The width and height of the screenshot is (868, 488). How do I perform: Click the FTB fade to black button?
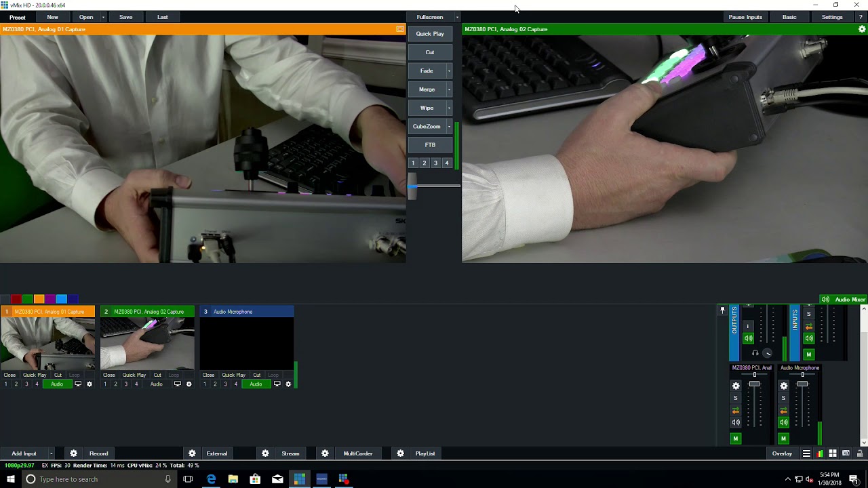(x=430, y=145)
